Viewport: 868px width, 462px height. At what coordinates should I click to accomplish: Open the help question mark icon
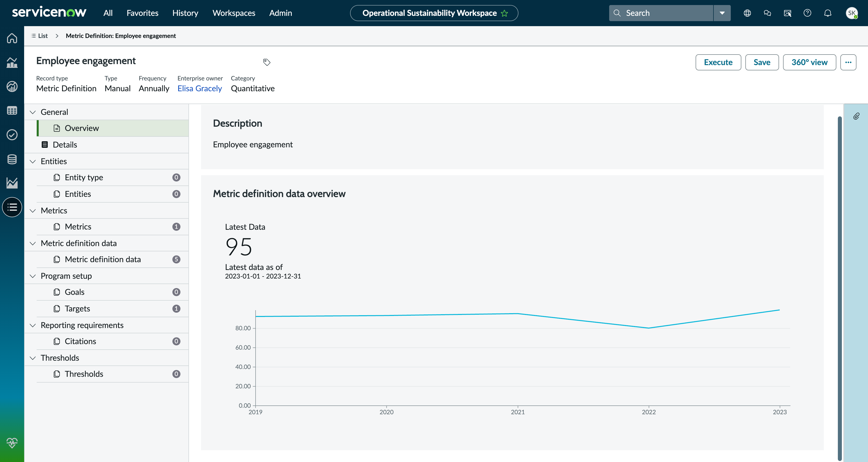click(807, 13)
